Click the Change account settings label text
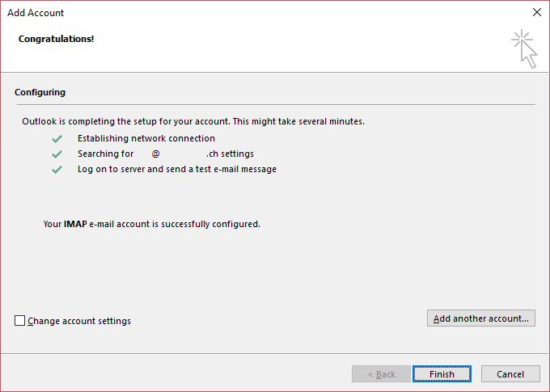 [x=79, y=321]
